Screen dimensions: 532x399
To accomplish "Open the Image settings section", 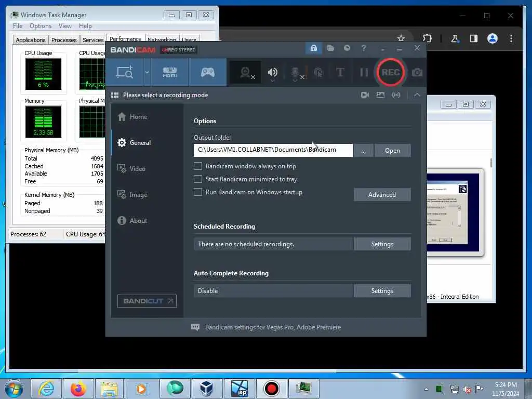I will point(132,195).
